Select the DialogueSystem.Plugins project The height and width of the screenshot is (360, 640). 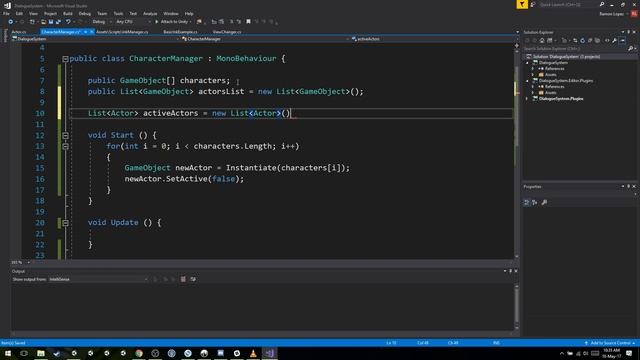(x=561, y=99)
